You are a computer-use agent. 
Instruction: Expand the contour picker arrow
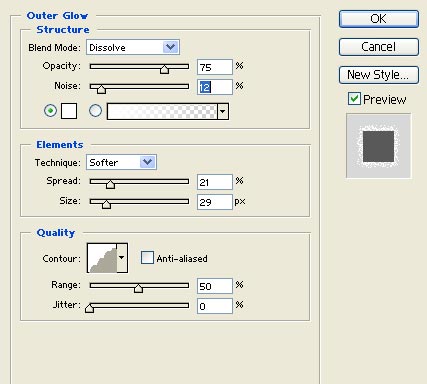click(122, 258)
